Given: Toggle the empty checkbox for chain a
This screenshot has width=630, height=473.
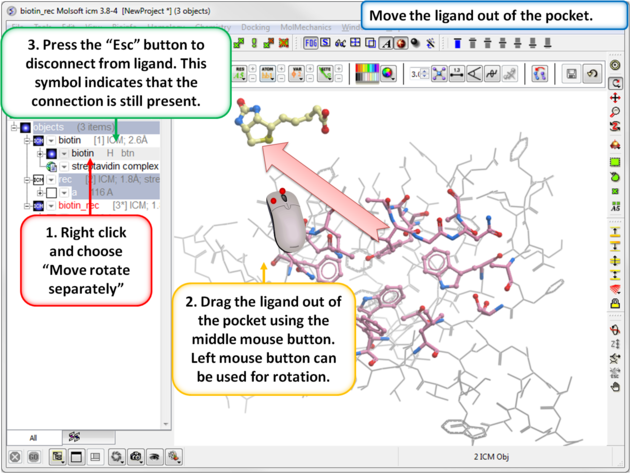Looking at the screenshot, I should [51, 192].
